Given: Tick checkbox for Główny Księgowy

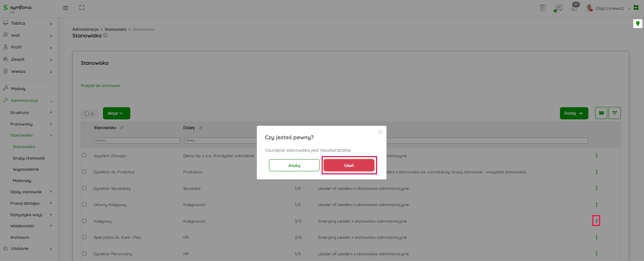Looking at the screenshot, I should tap(84, 205).
